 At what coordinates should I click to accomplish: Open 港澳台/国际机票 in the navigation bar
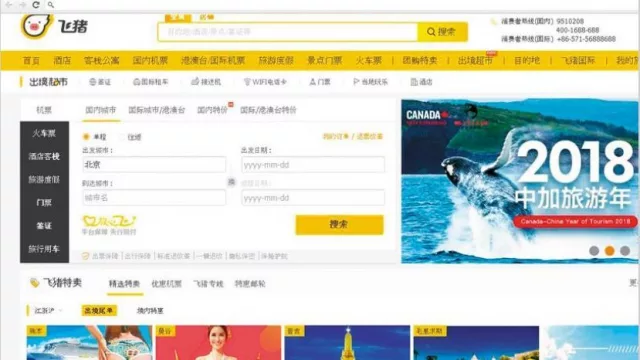(213, 61)
